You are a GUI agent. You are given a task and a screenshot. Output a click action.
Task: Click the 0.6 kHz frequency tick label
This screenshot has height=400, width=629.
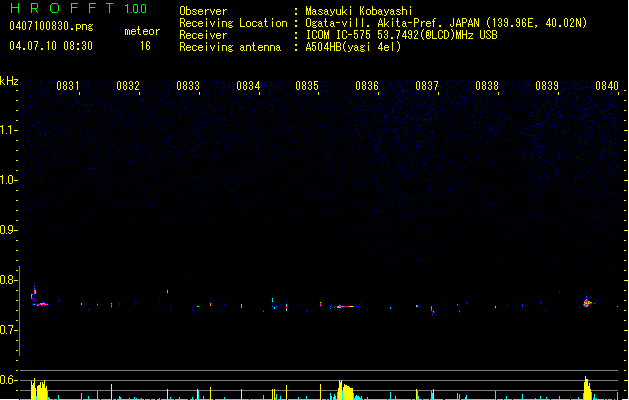8,380
